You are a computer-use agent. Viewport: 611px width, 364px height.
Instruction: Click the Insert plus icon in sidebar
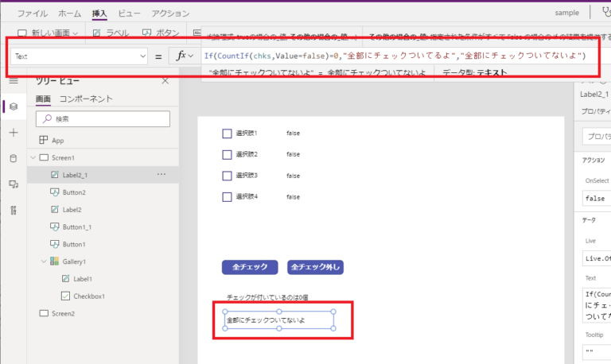click(14, 133)
